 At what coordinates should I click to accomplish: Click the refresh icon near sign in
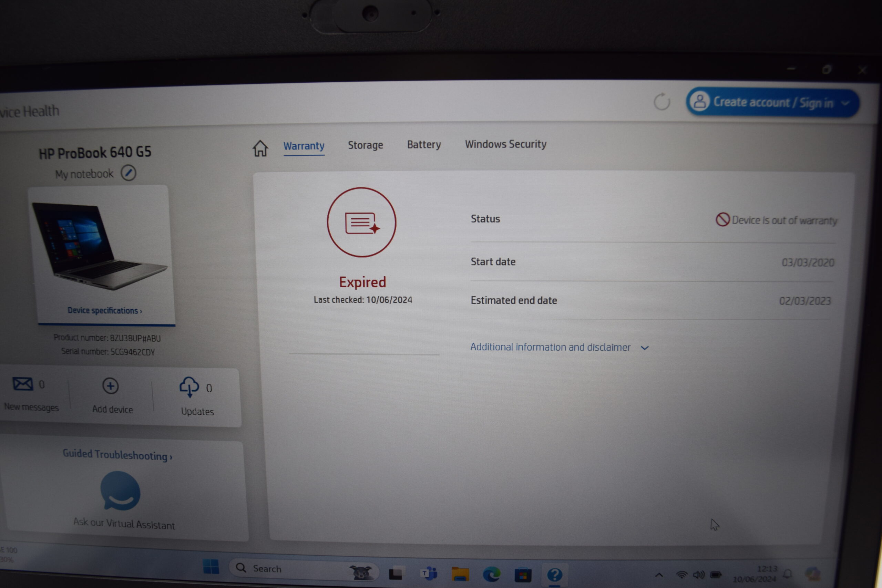(662, 101)
